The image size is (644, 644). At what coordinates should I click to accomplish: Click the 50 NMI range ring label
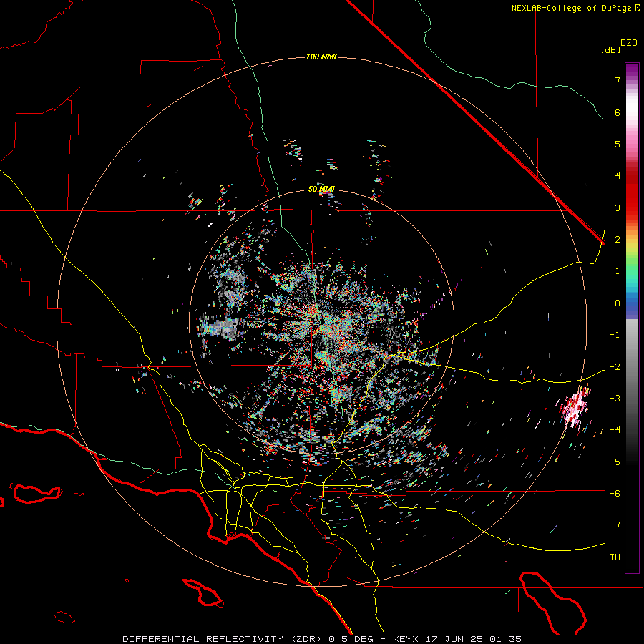(321, 190)
